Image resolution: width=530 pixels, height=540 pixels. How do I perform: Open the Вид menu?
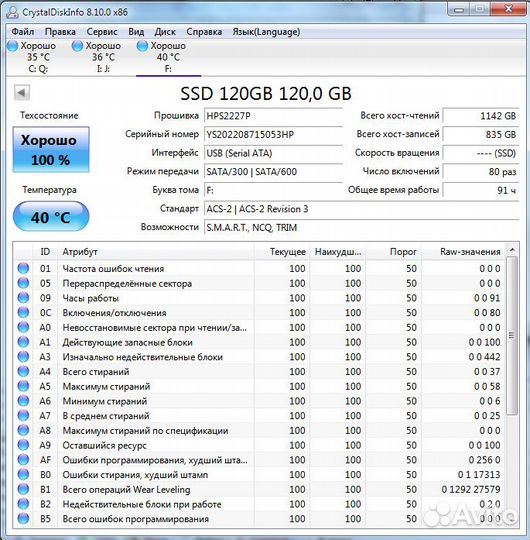[x=136, y=32]
